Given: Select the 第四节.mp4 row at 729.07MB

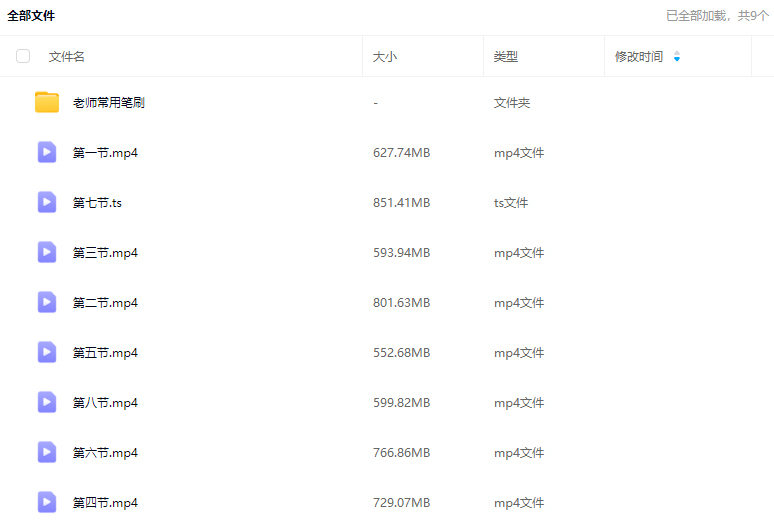Looking at the screenshot, I should 401,503.
